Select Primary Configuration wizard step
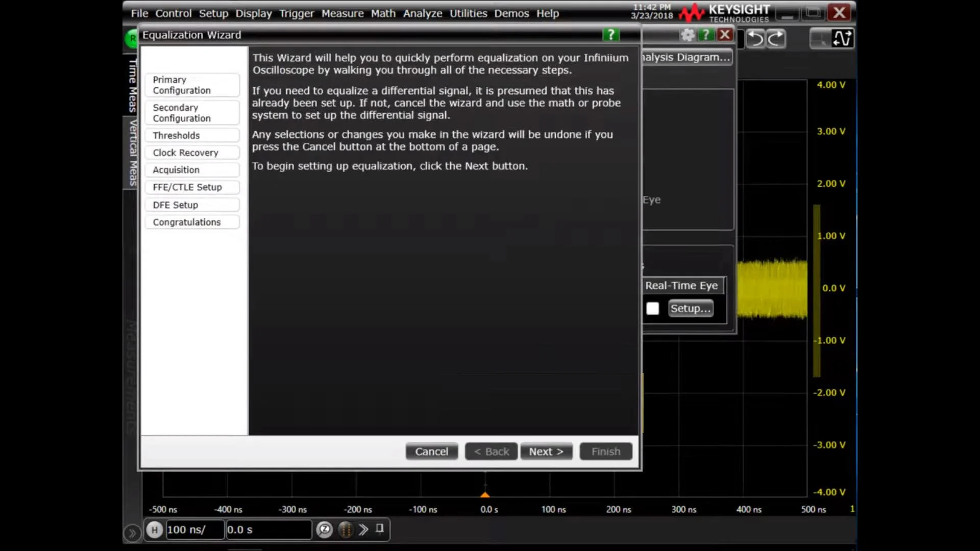Screen dimensions: 980x551 pyautogui.click(x=192, y=85)
